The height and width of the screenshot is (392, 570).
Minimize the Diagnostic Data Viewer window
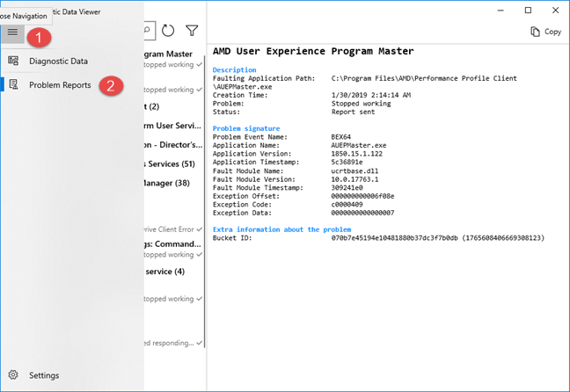501,11
